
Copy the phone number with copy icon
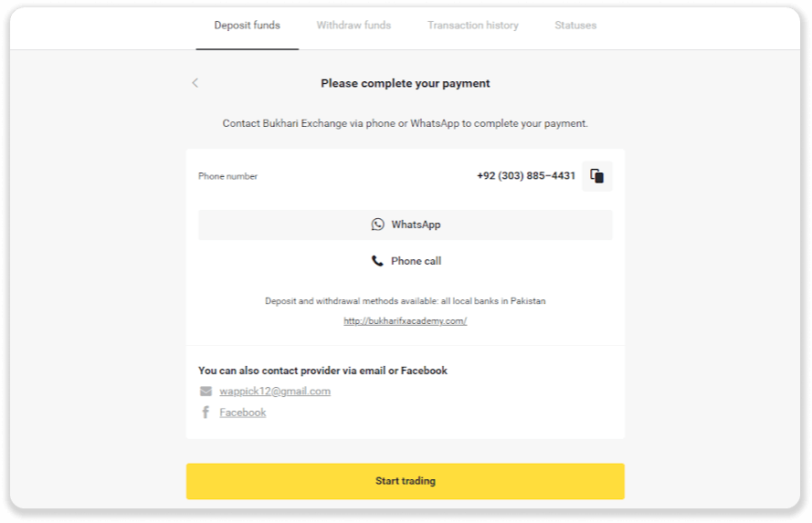[x=596, y=176]
